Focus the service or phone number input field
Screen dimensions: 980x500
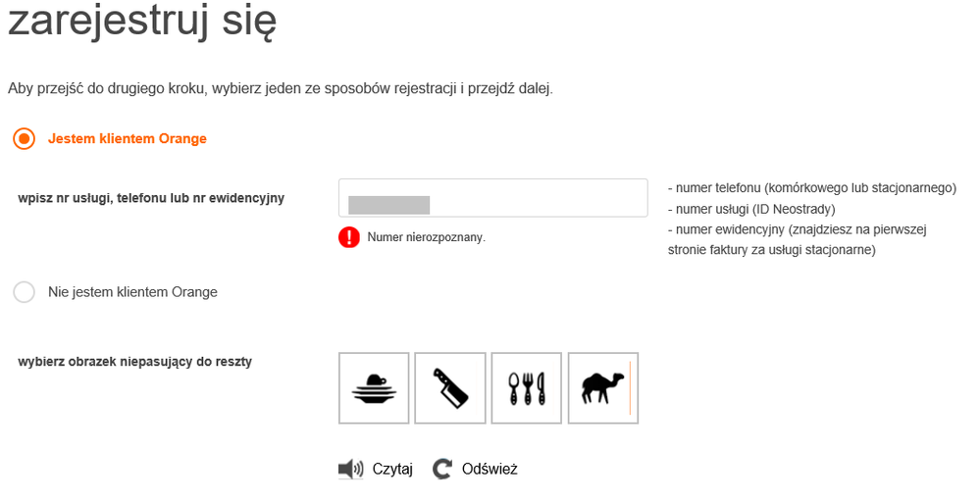coord(492,198)
